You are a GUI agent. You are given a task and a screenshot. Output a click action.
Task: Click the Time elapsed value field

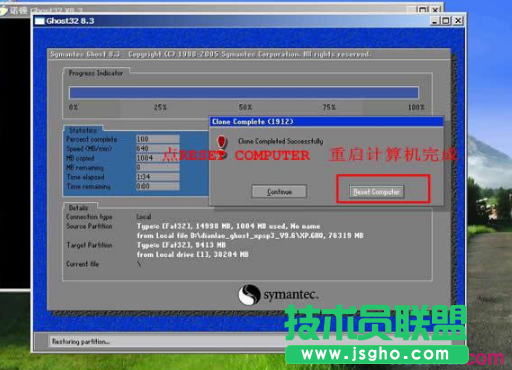[157, 177]
